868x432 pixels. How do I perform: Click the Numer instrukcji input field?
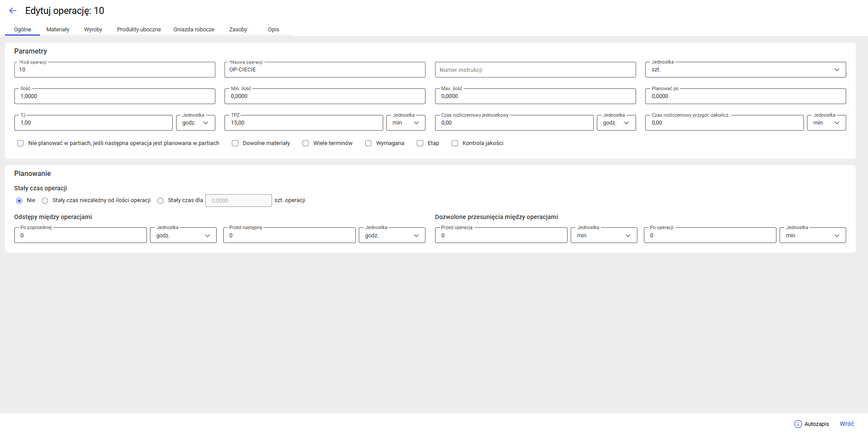[535, 70]
